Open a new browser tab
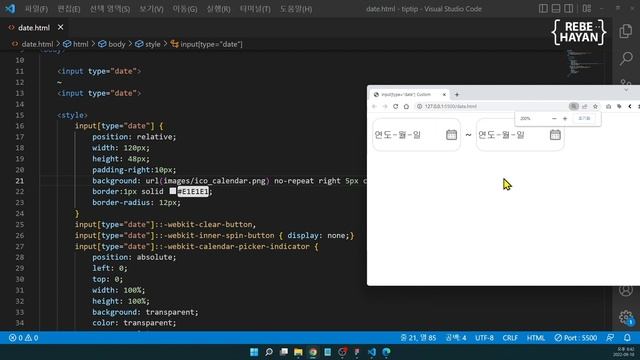 point(457,94)
